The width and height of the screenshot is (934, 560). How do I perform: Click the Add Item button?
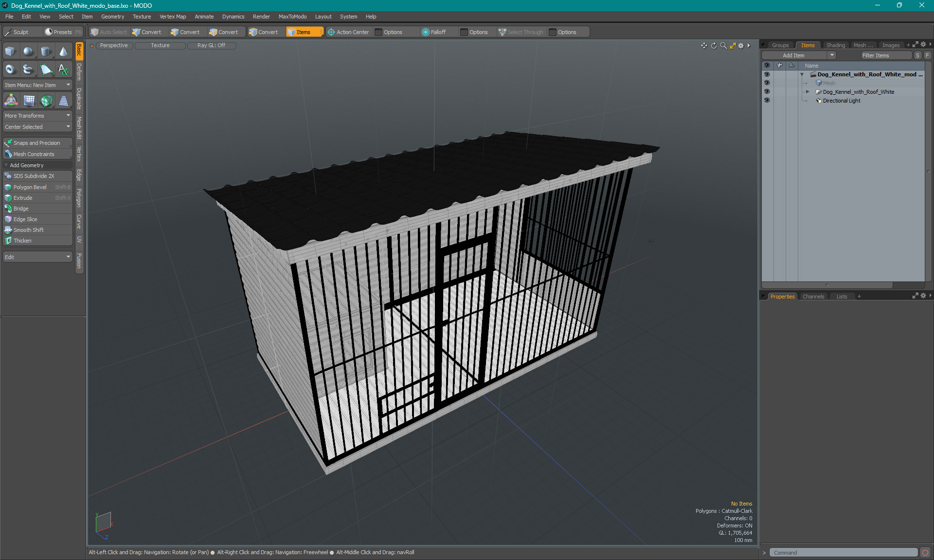[x=794, y=55]
